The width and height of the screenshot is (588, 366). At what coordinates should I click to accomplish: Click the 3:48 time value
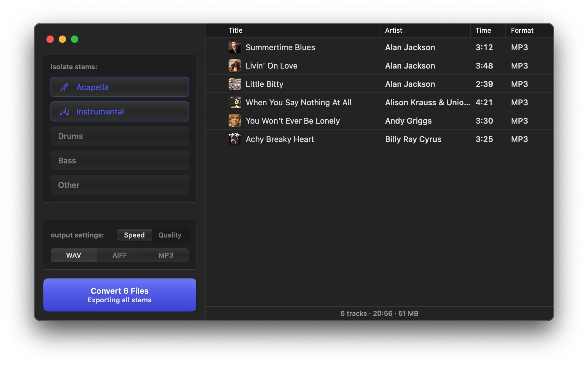(x=484, y=66)
